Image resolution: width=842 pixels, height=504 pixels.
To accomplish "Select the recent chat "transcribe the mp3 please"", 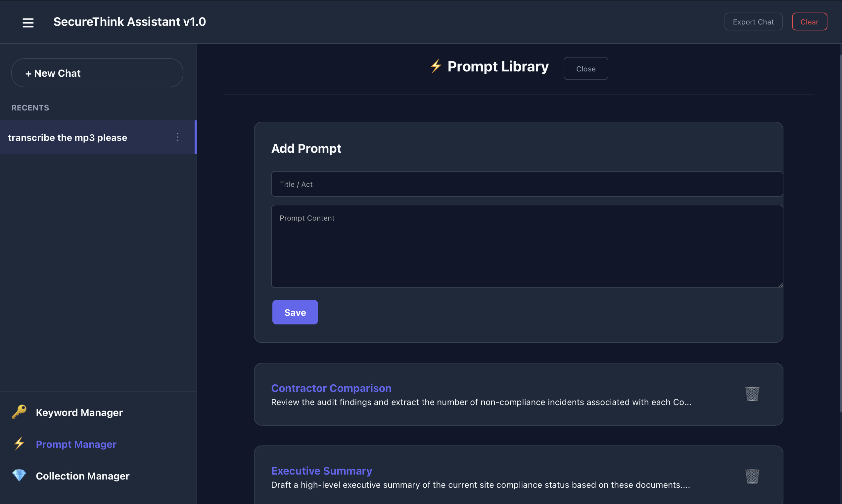I will coord(68,138).
